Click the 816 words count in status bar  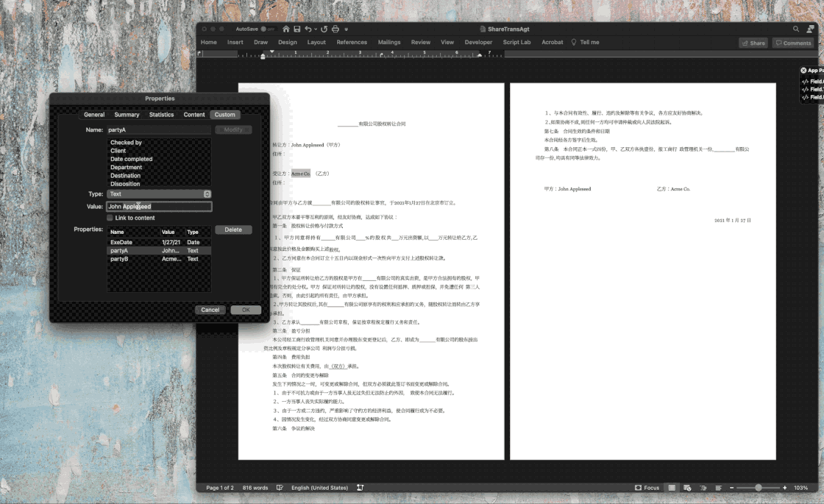[x=255, y=488]
